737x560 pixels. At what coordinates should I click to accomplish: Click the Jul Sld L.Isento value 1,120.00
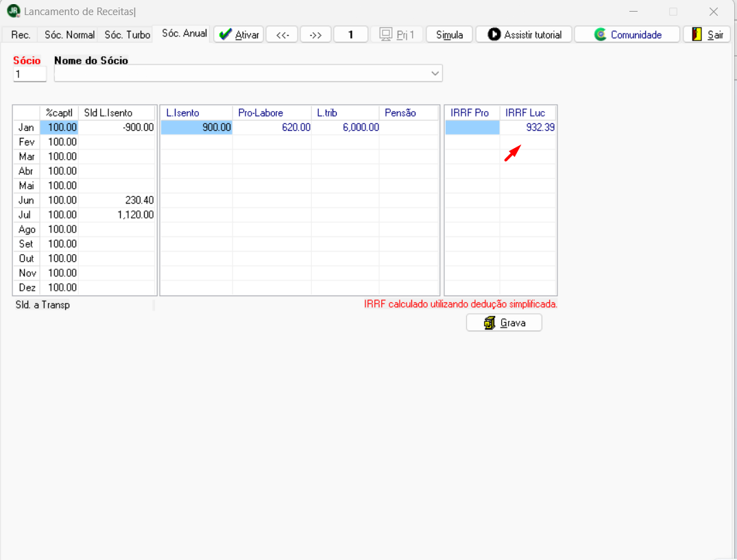[135, 215]
